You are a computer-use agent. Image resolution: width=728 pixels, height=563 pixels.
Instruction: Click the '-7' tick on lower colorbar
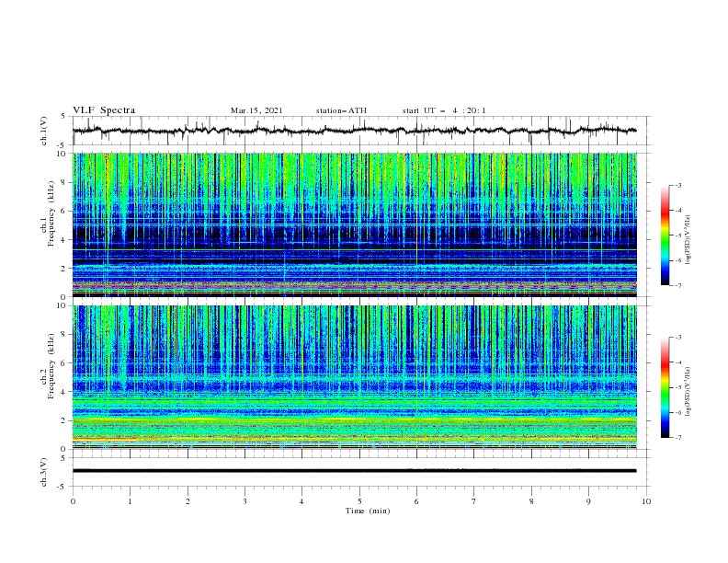(x=677, y=438)
